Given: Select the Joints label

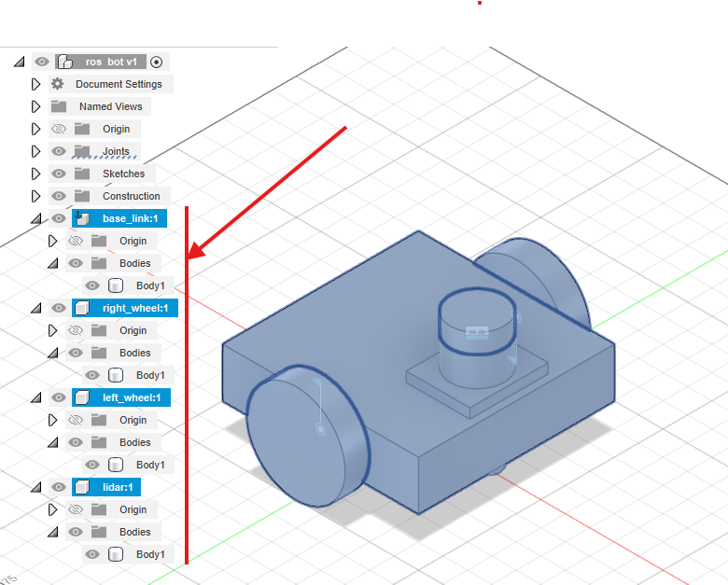Looking at the screenshot, I should (x=116, y=151).
